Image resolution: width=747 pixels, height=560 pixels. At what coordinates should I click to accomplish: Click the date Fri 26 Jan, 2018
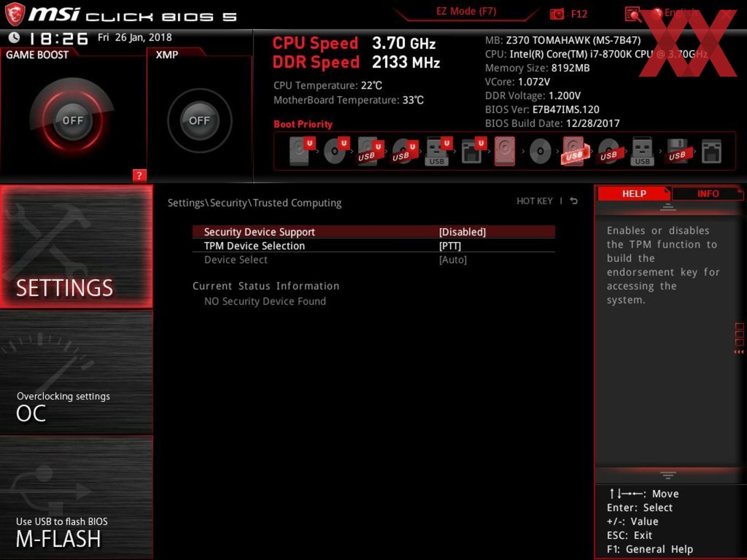135,37
